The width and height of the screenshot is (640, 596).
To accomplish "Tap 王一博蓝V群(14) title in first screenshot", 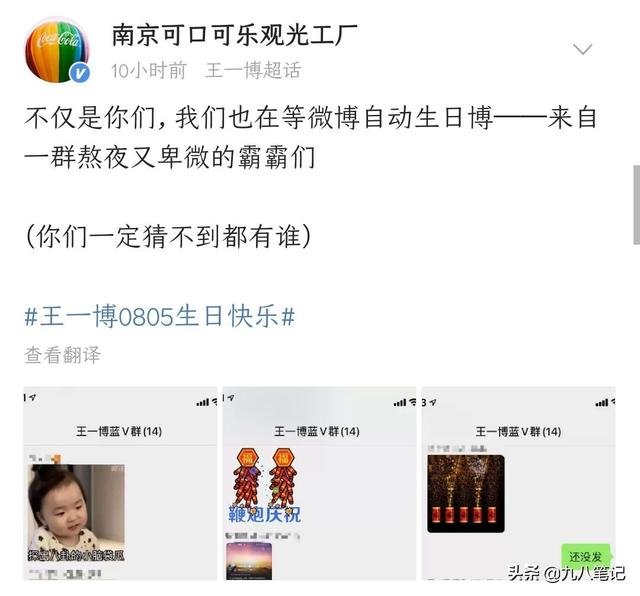I will coord(119,431).
